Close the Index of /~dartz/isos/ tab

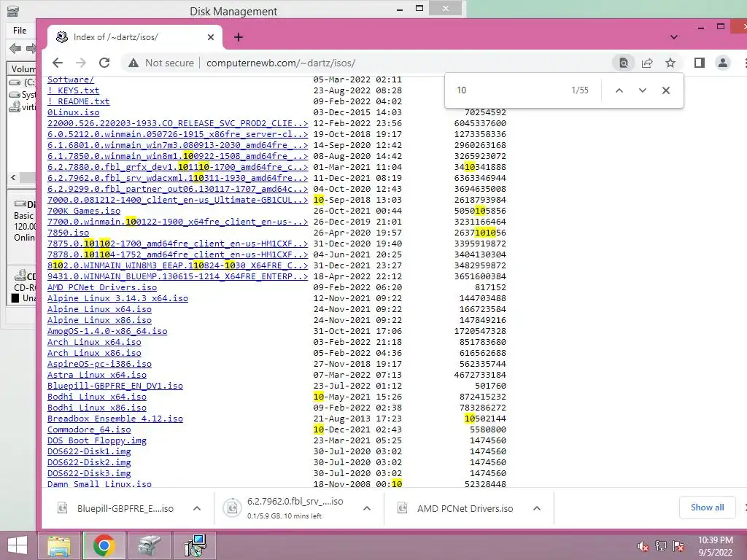[211, 37]
